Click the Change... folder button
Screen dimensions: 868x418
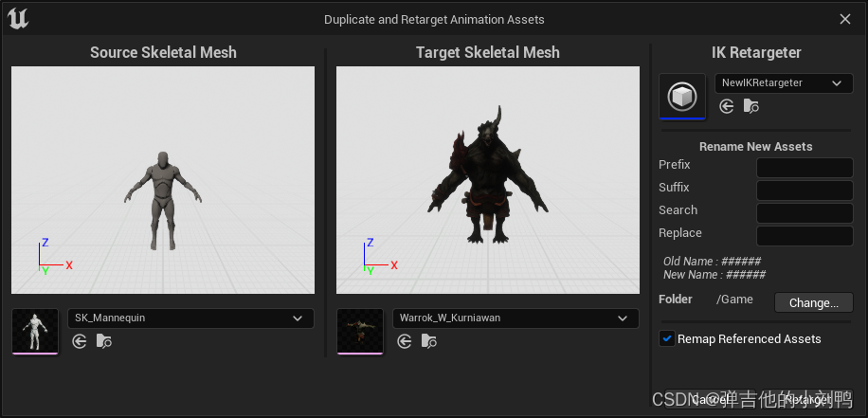point(814,303)
